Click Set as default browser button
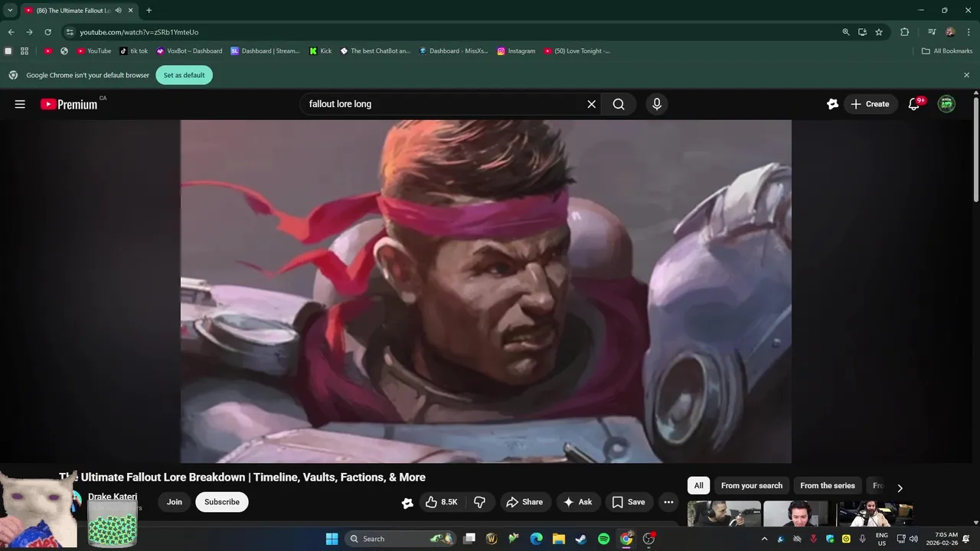This screenshot has height=551, width=980. tap(184, 75)
